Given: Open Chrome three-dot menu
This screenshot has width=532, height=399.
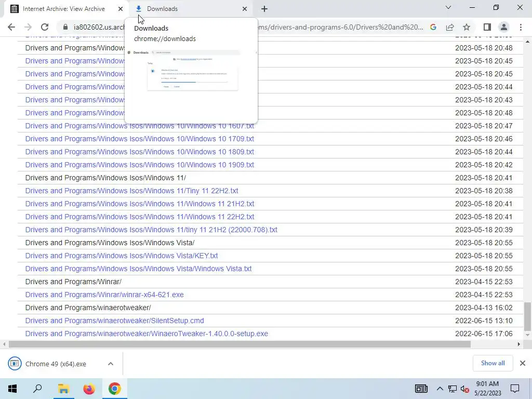Looking at the screenshot, I should (521, 27).
